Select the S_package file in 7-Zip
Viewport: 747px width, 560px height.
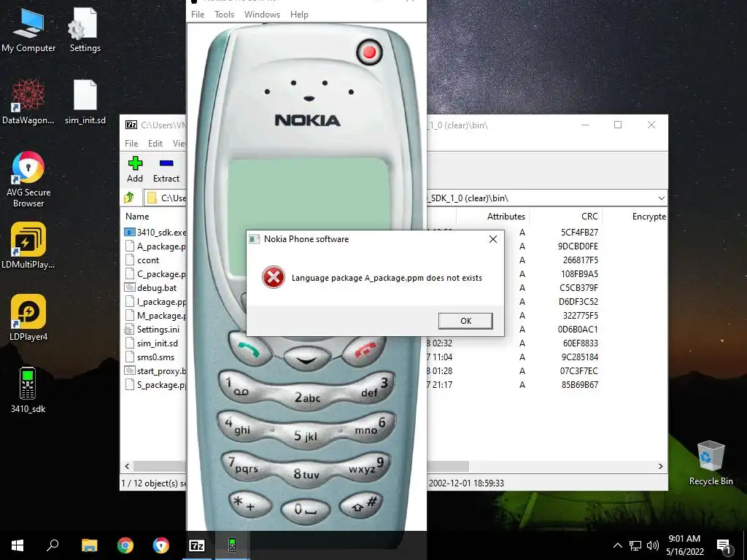coord(161,384)
